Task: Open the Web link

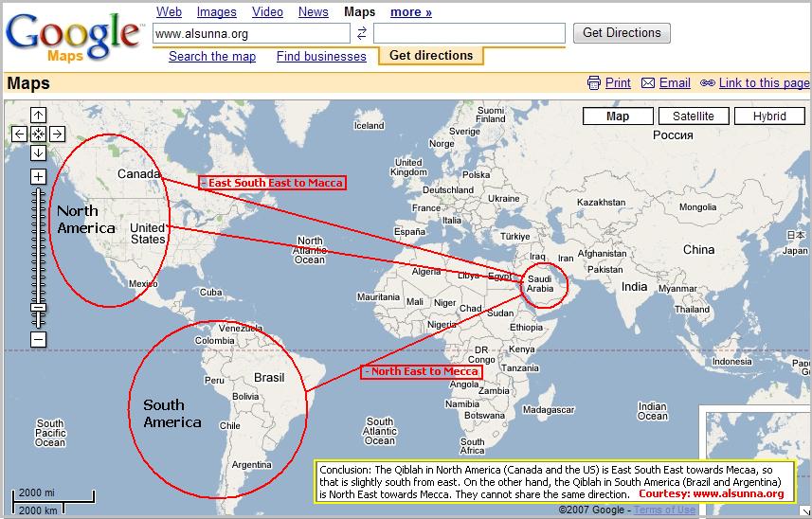Action: [169, 12]
